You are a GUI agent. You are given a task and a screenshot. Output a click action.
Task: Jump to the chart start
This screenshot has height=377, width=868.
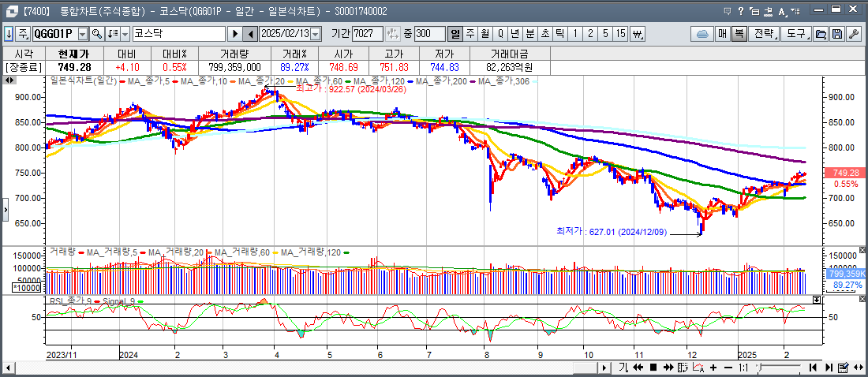click(x=814, y=368)
